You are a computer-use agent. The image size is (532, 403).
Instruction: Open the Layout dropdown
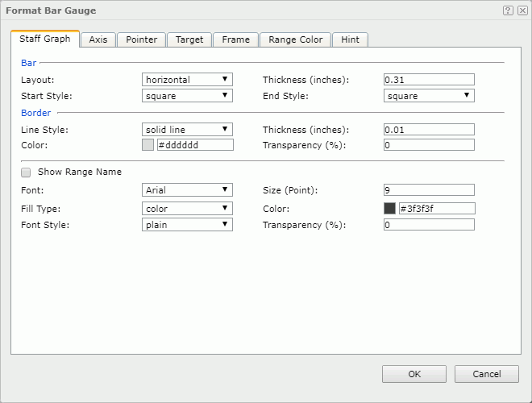click(187, 80)
